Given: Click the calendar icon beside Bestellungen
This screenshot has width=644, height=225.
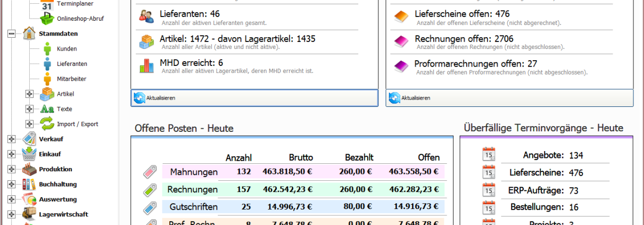Looking at the screenshot, I should pyautogui.click(x=489, y=207).
